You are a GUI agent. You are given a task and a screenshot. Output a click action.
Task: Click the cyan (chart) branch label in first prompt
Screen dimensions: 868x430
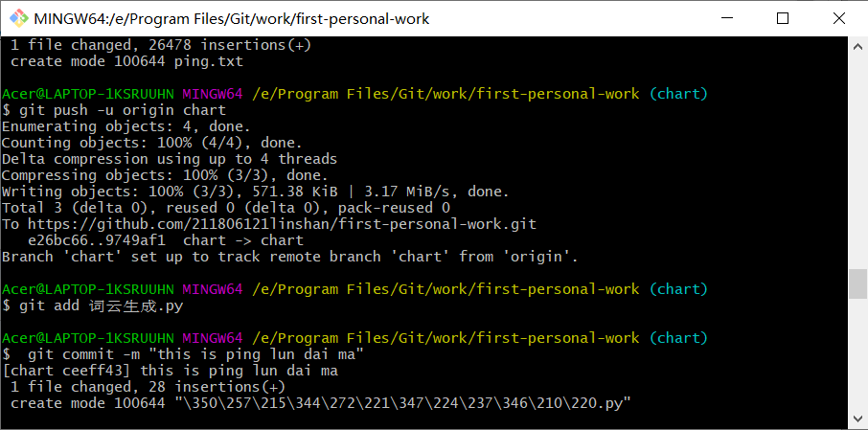point(678,94)
